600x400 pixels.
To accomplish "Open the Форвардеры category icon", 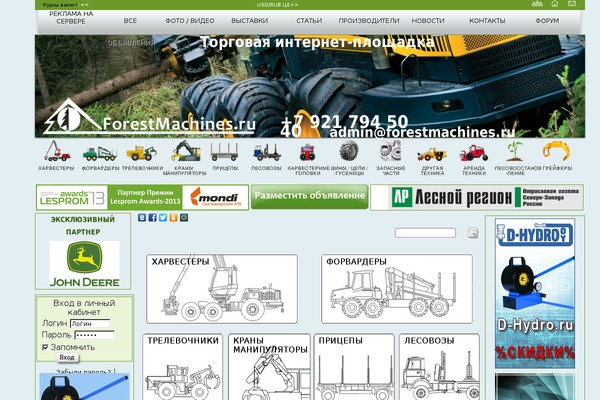I will coord(100,153).
